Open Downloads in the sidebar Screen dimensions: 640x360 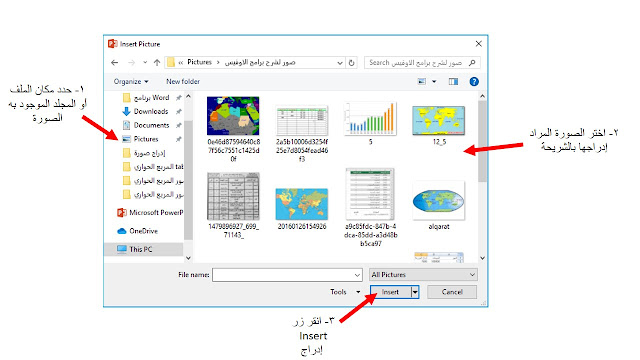pos(151,111)
